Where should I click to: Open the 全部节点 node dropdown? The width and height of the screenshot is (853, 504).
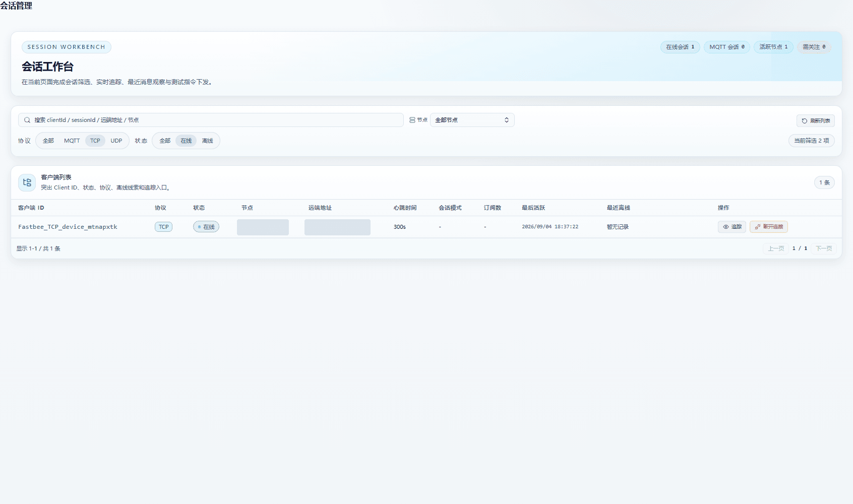pyautogui.click(x=472, y=120)
